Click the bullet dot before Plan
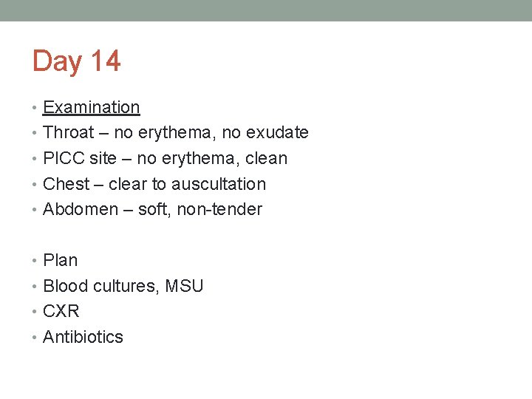 (34, 261)
